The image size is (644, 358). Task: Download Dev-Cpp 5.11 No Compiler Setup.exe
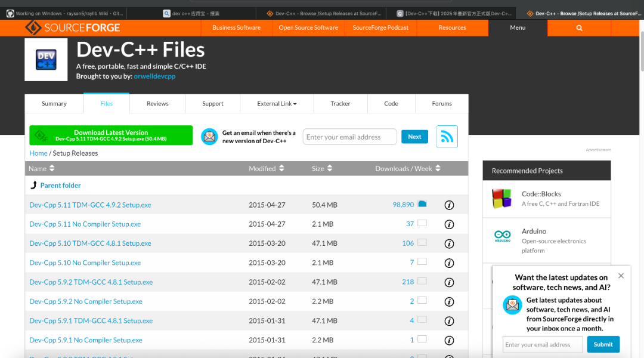pyautogui.click(x=85, y=224)
